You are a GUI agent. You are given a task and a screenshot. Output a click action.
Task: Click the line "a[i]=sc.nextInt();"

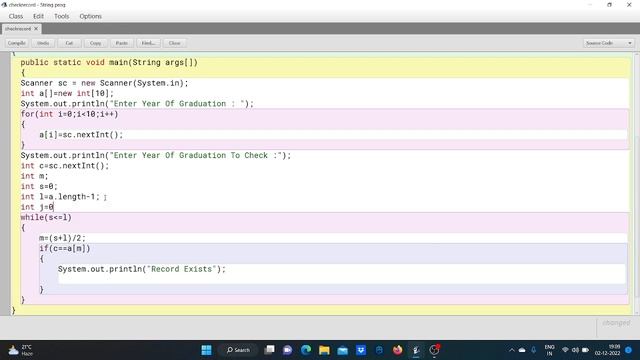point(81,135)
